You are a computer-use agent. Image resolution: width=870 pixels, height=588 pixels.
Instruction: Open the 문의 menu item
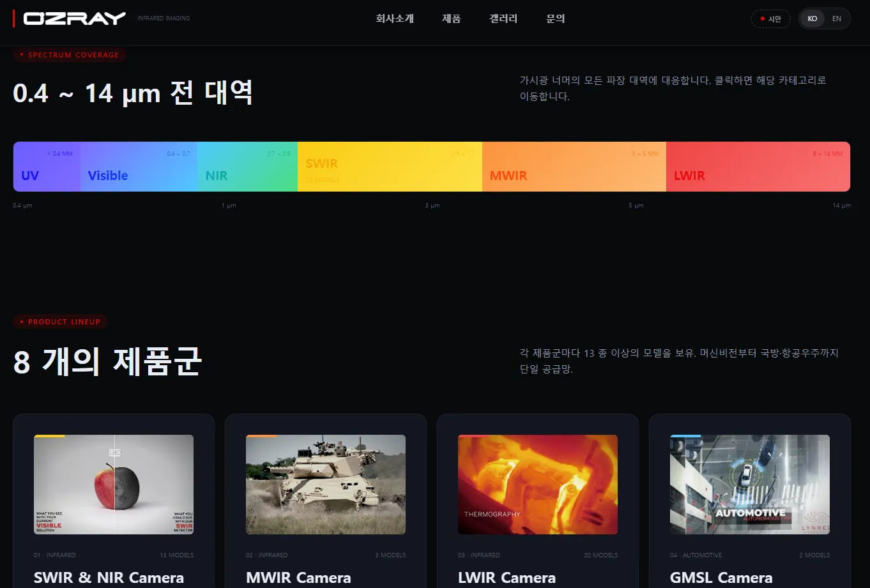click(555, 19)
